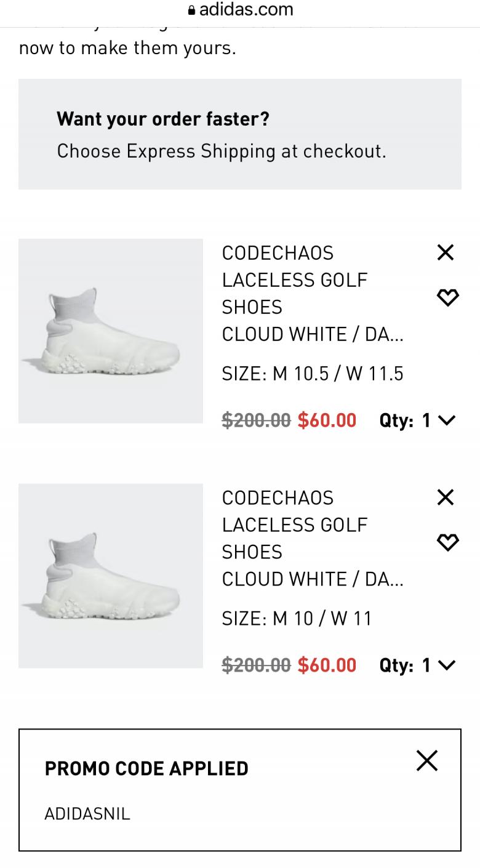Image resolution: width=480 pixels, height=868 pixels.
Task: Open product image of size M 10 / W 11 shoes
Action: tap(111, 576)
